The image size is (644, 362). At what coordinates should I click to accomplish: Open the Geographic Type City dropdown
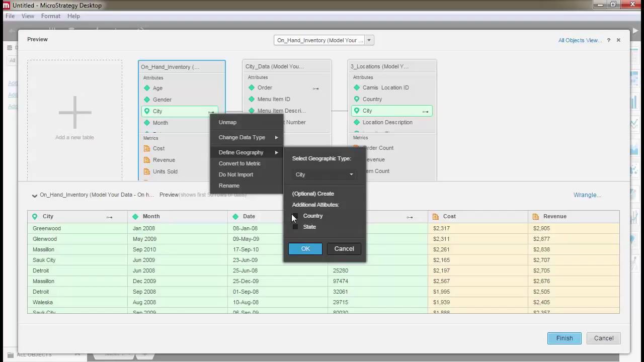point(324,174)
